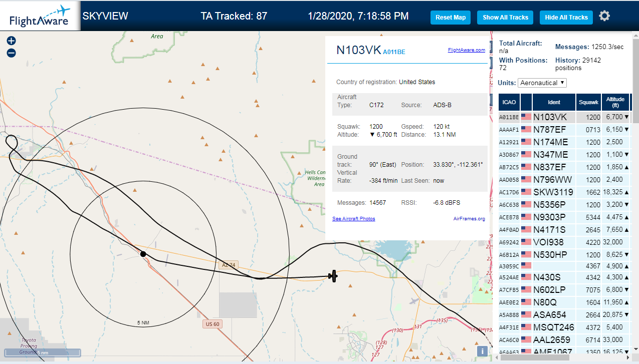Image resolution: width=639 pixels, height=364 pixels.
Task: Open the Units Aeronautical dropdown
Action: click(x=542, y=83)
